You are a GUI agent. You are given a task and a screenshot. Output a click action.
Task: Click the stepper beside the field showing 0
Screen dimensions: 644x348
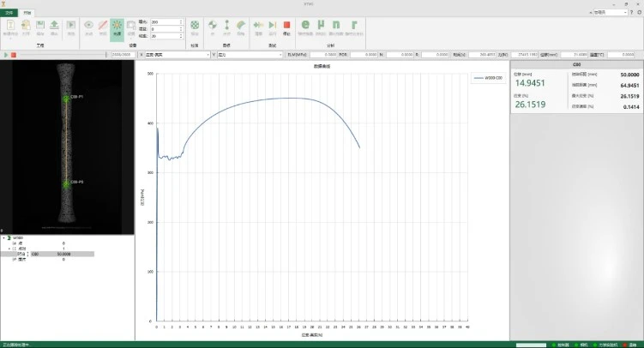181,29
